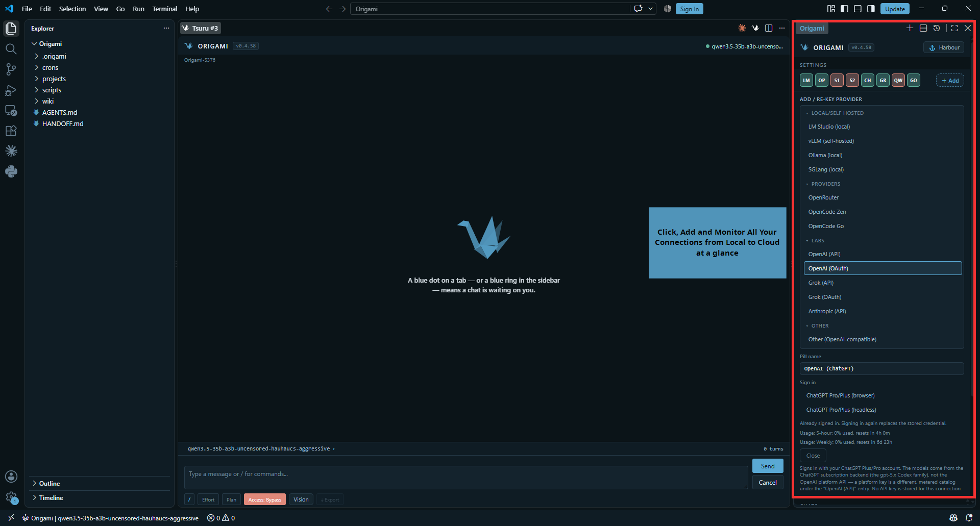The height and width of the screenshot is (526, 980).
Task: Open editor More Actions ellipsis
Action: tap(782, 28)
